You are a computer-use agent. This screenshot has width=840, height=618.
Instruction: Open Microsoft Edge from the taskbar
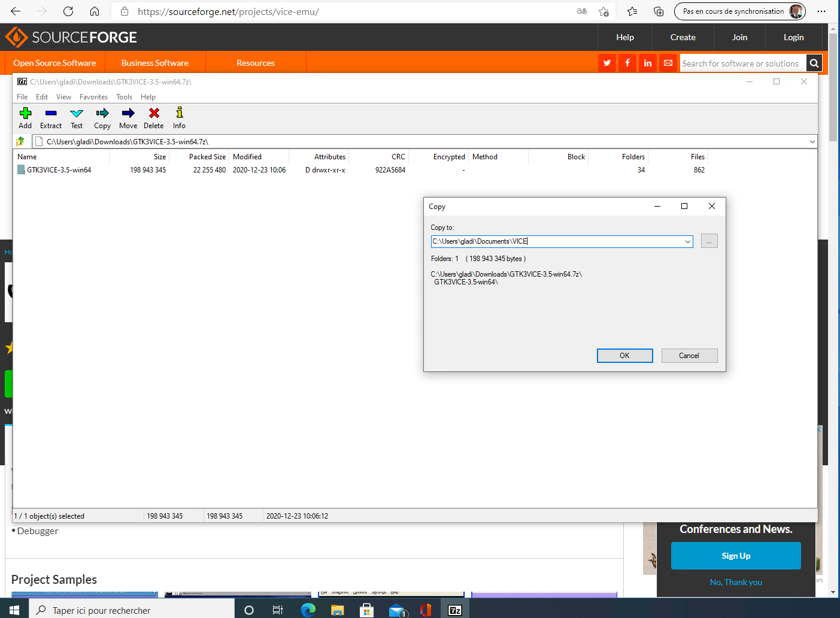click(308, 610)
